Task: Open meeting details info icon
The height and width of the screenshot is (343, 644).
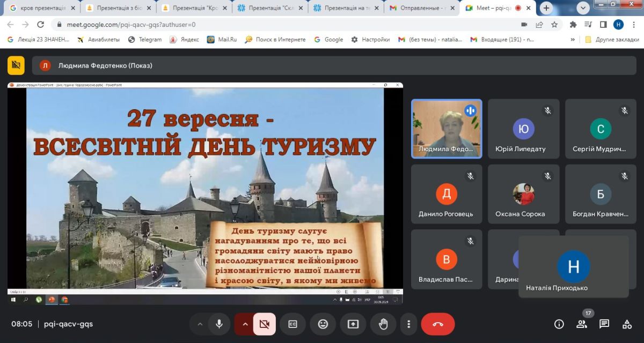Action: (559, 324)
